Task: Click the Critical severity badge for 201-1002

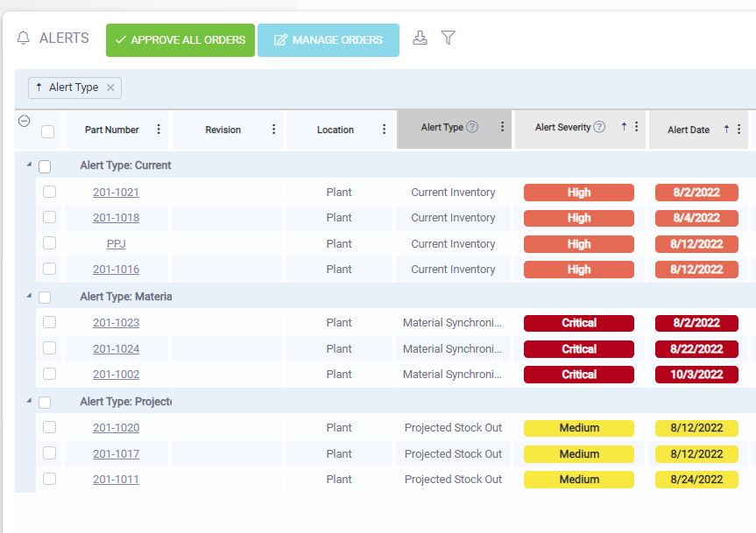Action: [x=578, y=374]
